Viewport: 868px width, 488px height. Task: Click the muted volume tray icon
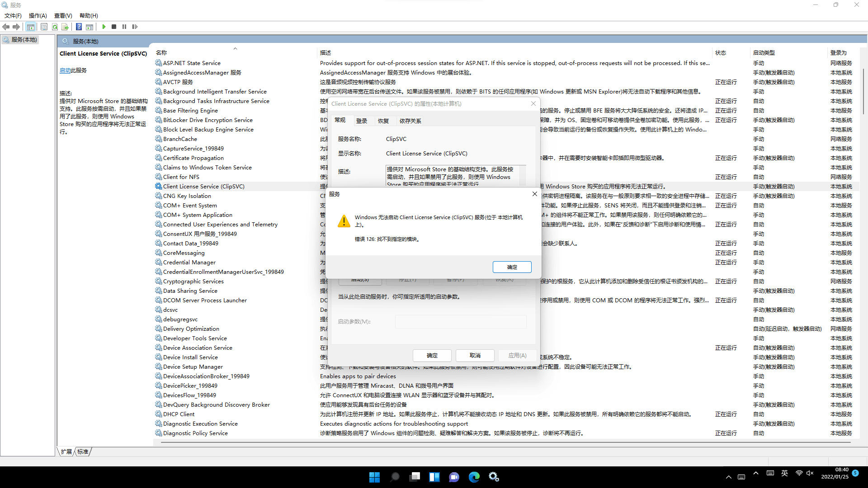[810, 473]
